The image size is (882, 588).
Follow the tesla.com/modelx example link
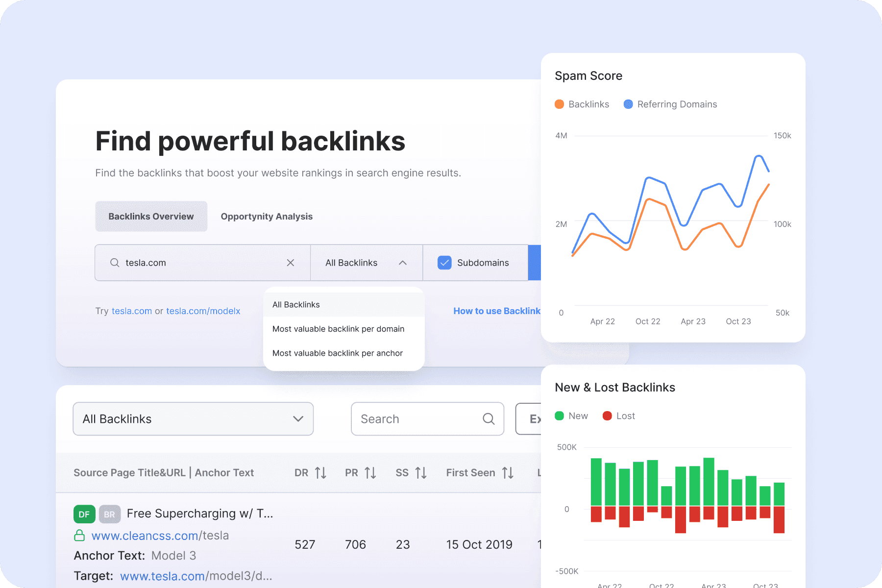[203, 311]
